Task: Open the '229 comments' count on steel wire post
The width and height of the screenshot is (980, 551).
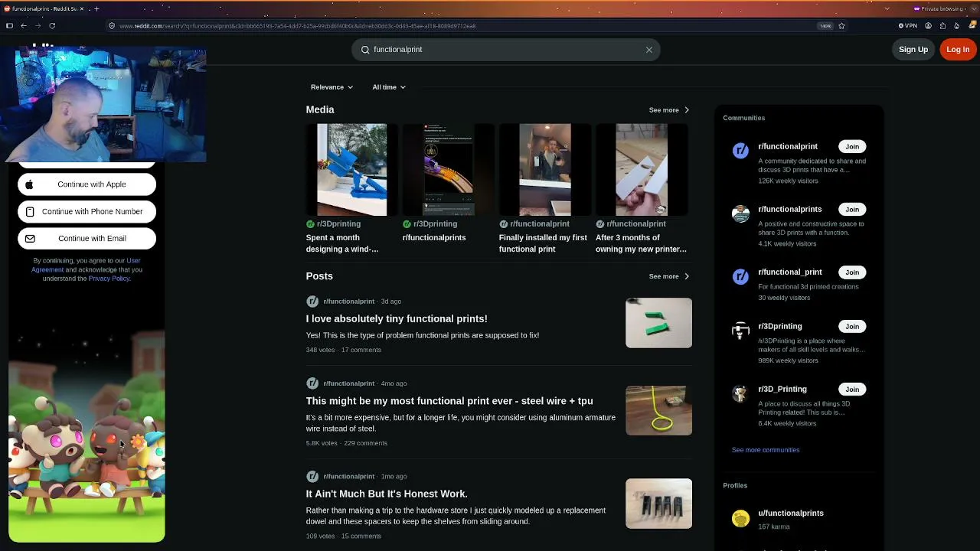Action: point(366,443)
